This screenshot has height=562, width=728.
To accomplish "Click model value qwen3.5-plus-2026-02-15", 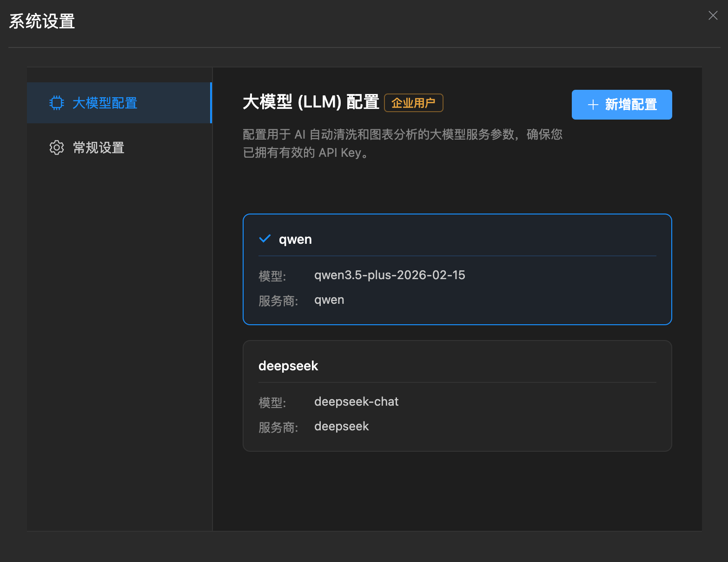I will 390,275.
